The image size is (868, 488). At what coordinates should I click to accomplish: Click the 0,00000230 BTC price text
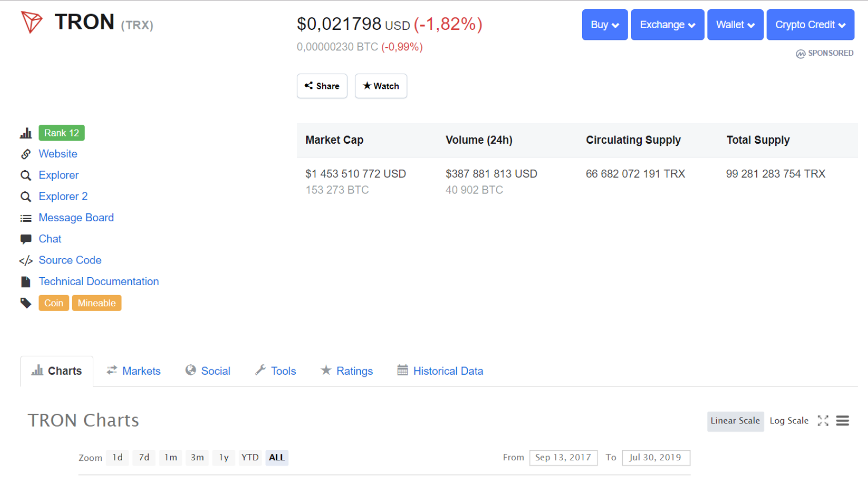click(x=337, y=47)
